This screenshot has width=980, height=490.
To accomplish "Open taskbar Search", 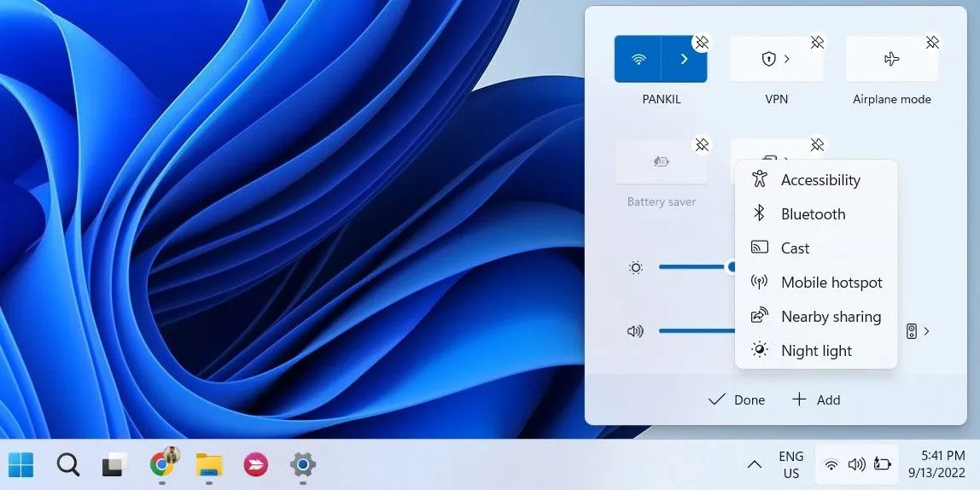I will 67,464.
